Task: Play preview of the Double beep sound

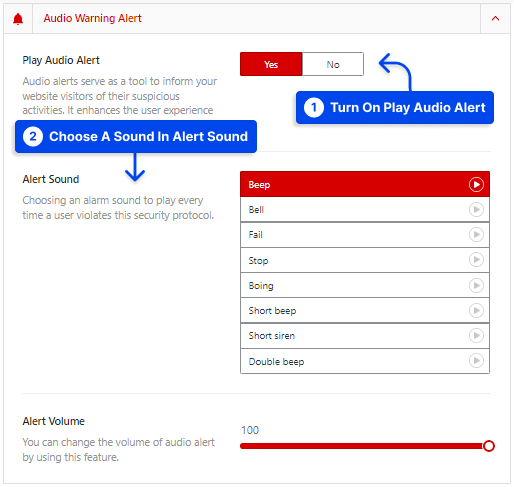Action: (x=476, y=361)
